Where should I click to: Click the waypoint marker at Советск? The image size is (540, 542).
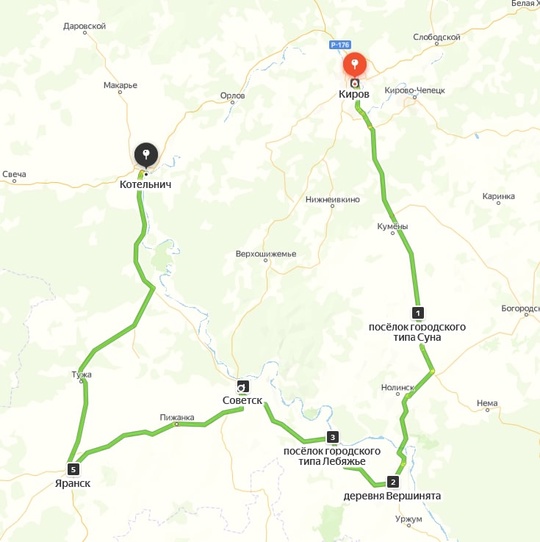[243, 386]
